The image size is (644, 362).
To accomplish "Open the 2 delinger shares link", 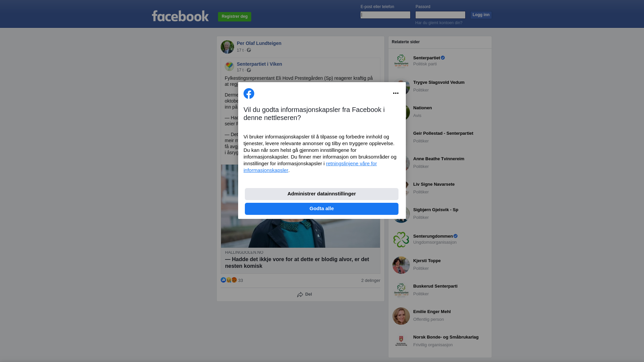I will tap(371, 281).
